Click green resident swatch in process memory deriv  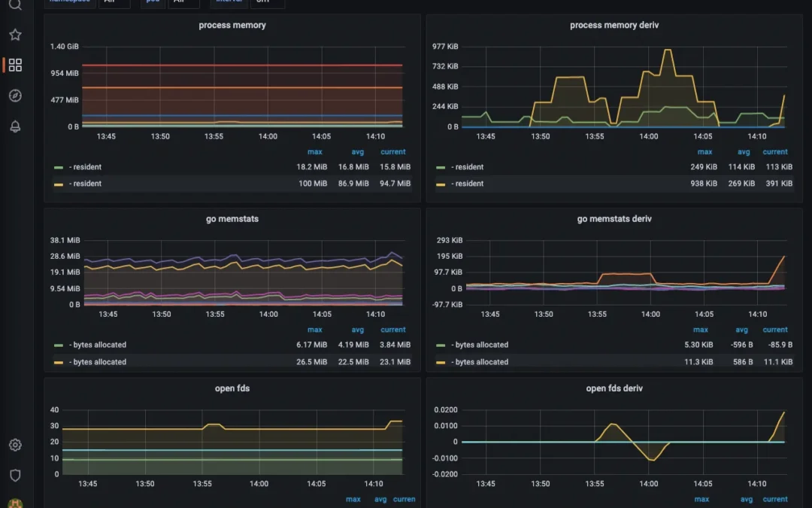[x=441, y=167]
